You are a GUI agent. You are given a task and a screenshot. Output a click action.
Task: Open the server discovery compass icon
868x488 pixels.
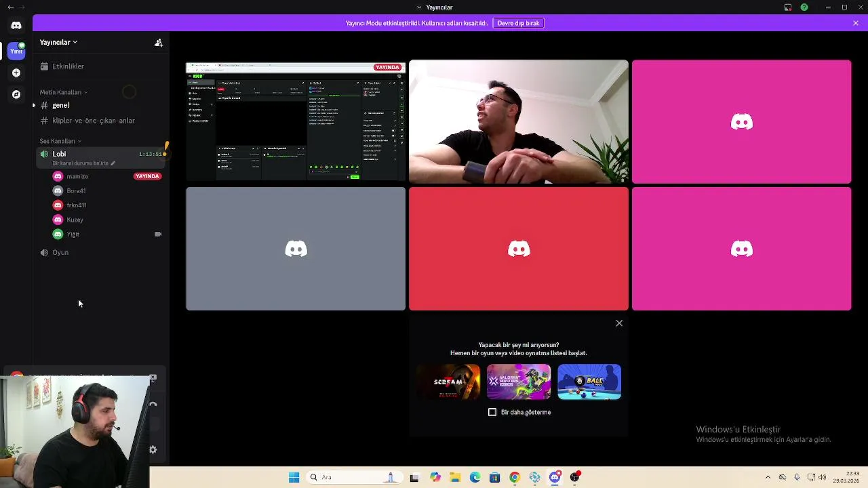16,94
